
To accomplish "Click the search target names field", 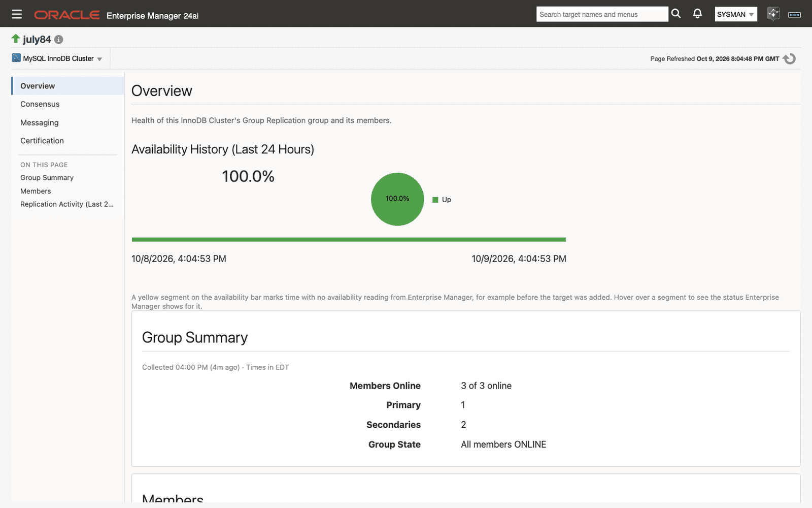I will click(602, 14).
